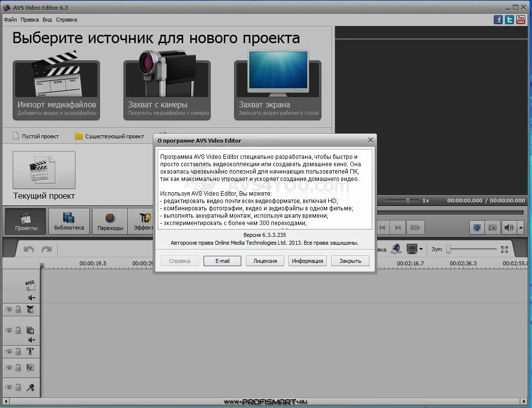Open the Текущий проект thumbnail

(x=44, y=170)
